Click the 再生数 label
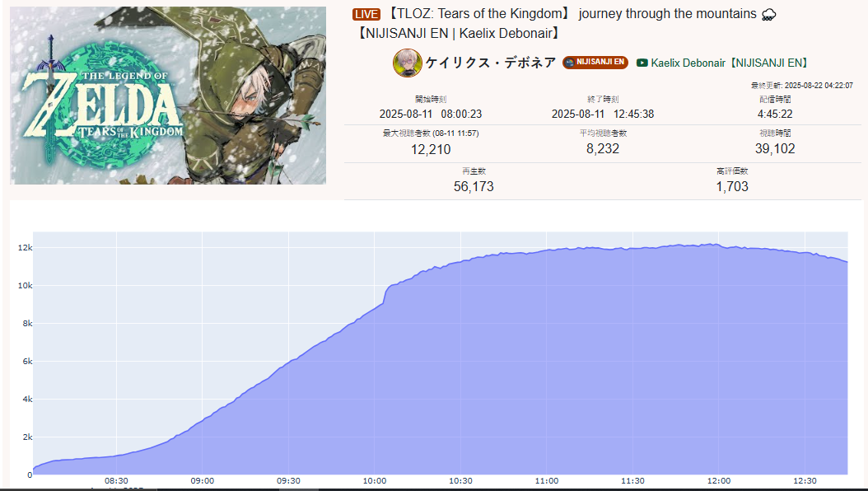This screenshot has width=868, height=491. 474,171
